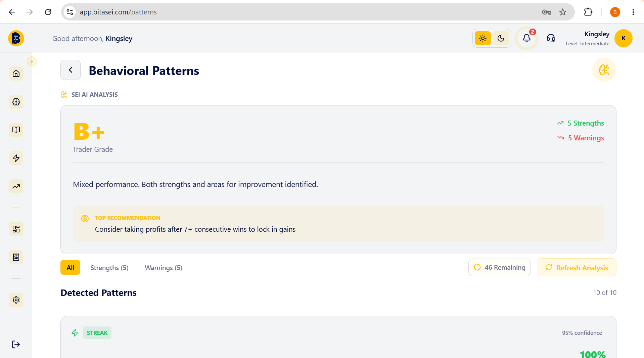644x358 pixels.
Task: Open notifications bell with 2 badge
Action: (x=527, y=38)
